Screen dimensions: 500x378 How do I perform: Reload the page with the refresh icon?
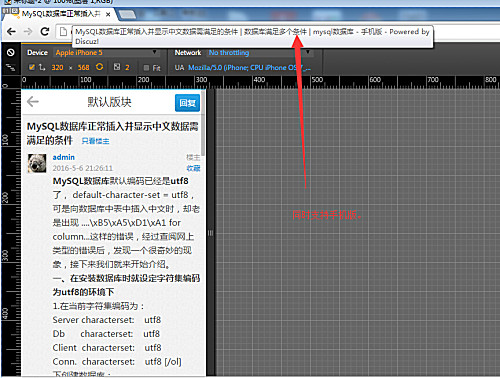(x=45, y=32)
